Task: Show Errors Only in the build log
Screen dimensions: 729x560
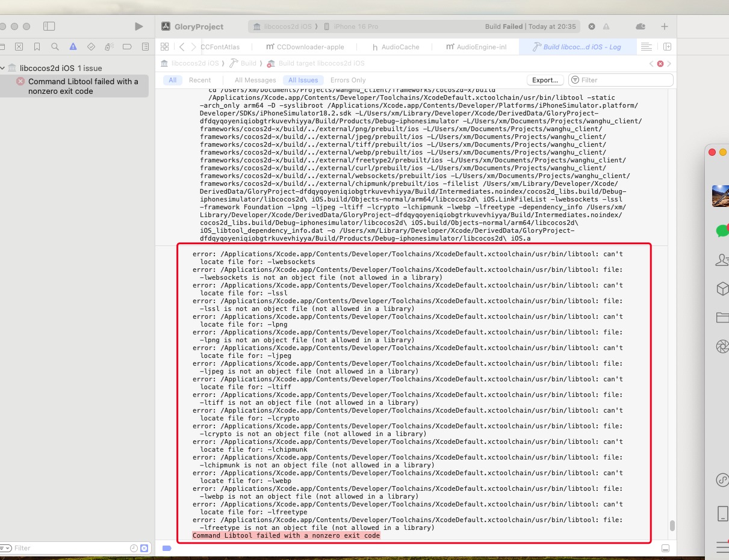Action: click(x=348, y=80)
